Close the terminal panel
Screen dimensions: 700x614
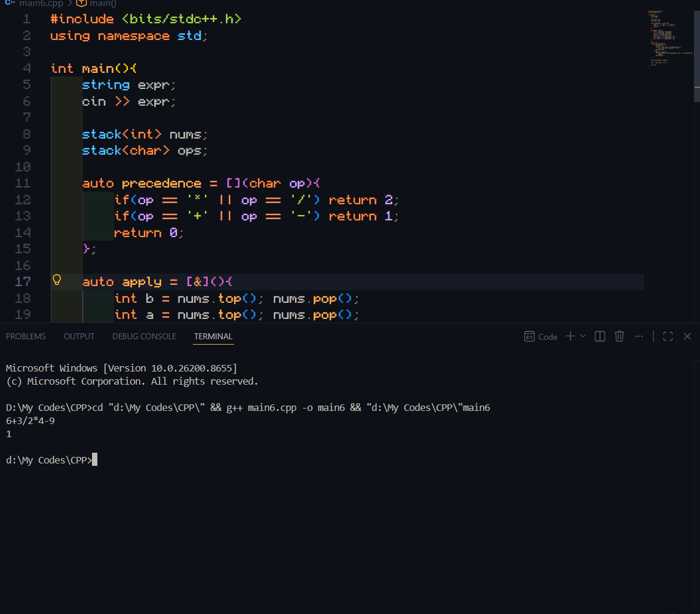point(687,336)
